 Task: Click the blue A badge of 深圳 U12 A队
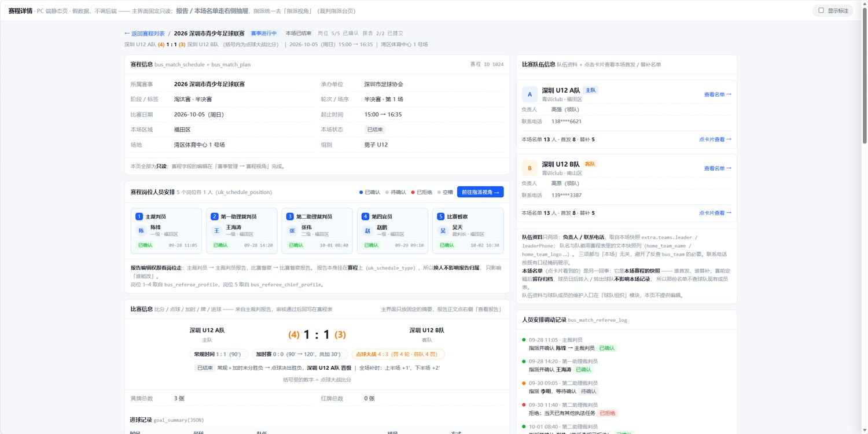coord(529,94)
